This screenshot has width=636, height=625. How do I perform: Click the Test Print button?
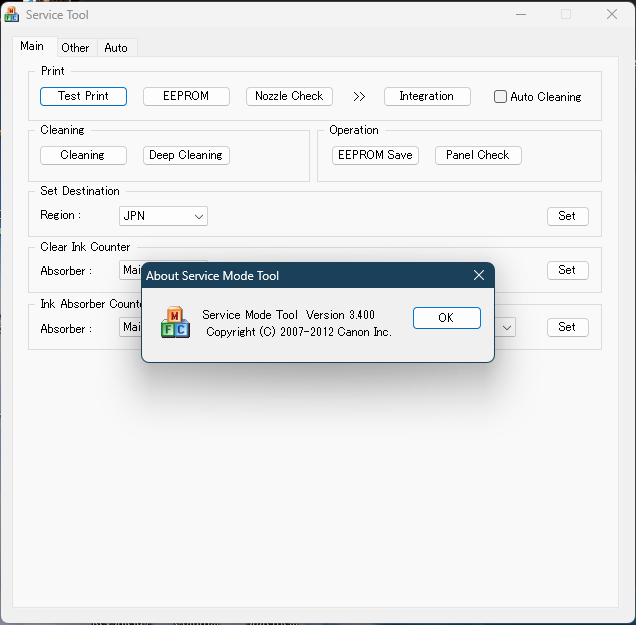point(83,96)
